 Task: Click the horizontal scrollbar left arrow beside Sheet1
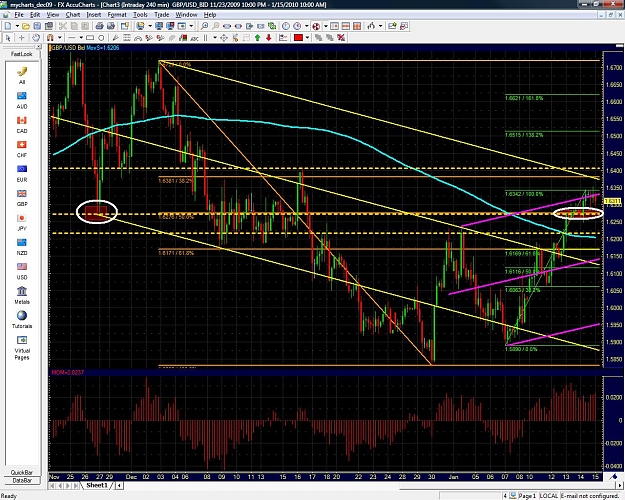[119, 486]
